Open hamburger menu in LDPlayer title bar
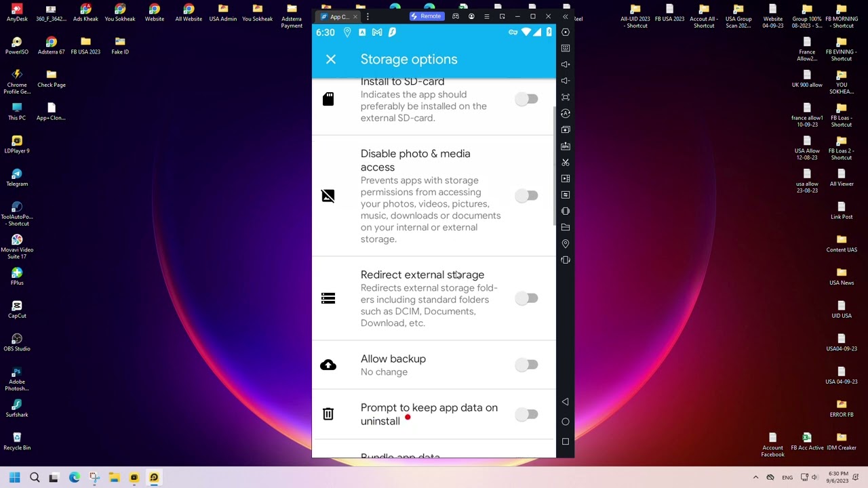Viewport: 868px width, 488px height. 487,16
